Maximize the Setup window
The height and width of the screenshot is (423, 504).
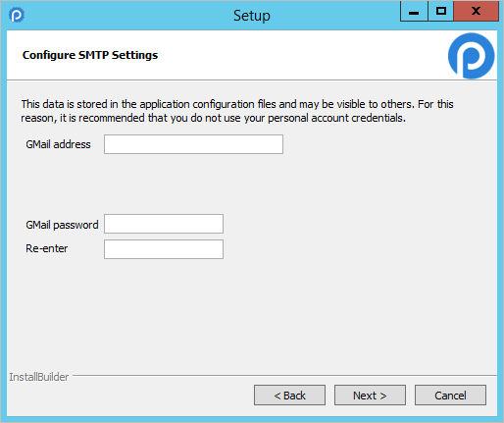pos(441,12)
